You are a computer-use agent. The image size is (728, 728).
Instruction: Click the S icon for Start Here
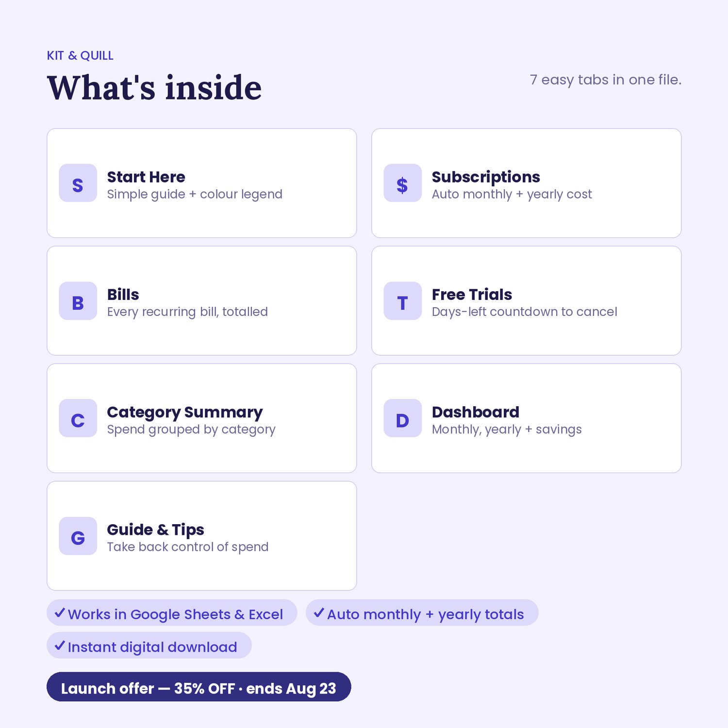click(x=78, y=183)
